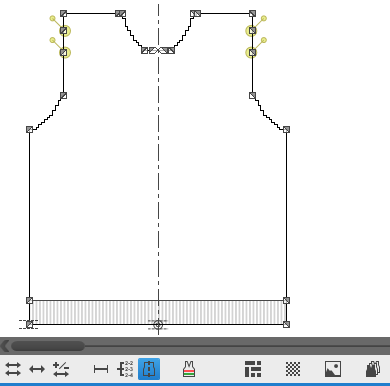Select node where left armhole curve begins
Screen dimensions: 390x386
pos(64,96)
